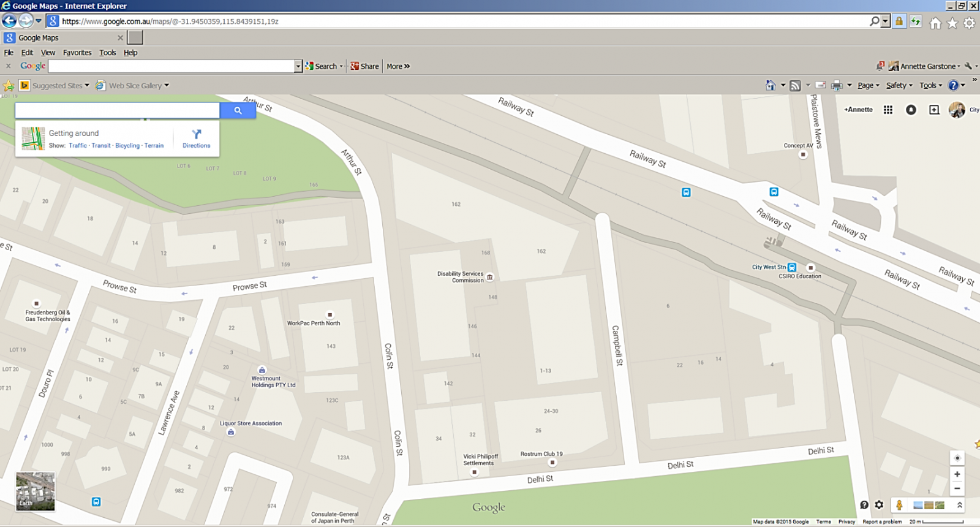Open Annette's Google account avatar
The width and height of the screenshot is (980, 527).
coord(956,110)
